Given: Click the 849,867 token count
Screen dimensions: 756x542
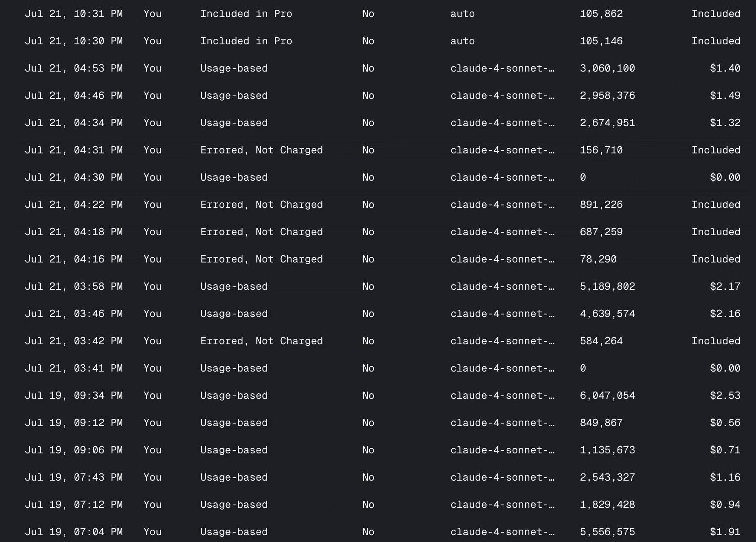Looking at the screenshot, I should point(601,423).
